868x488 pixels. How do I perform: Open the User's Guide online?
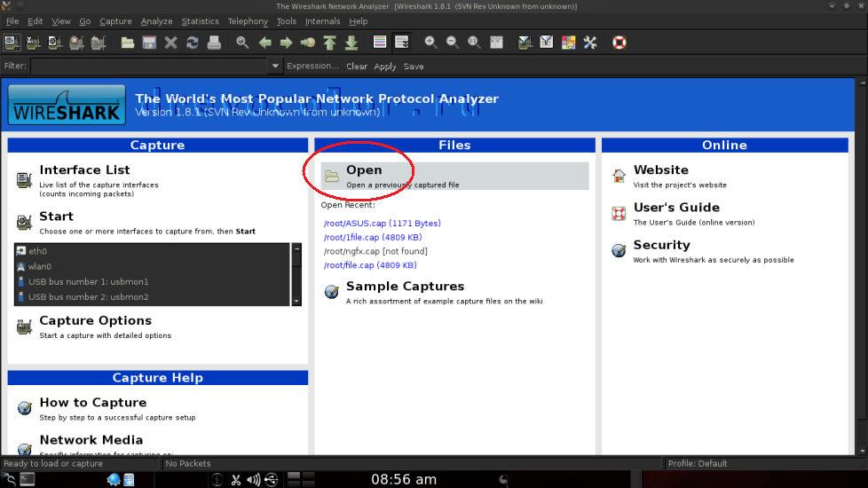point(676,208)
